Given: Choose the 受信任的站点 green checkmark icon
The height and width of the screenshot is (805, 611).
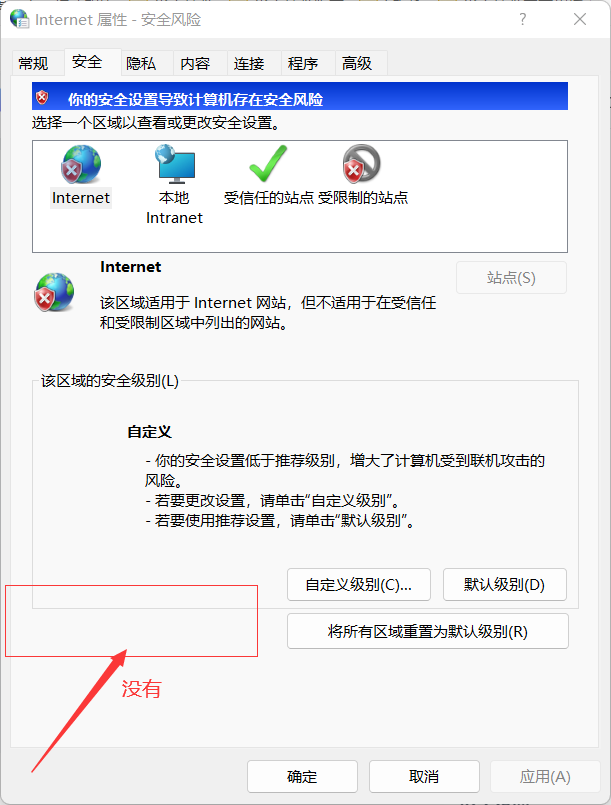Looking at the screenshot, I should coord(268,163).
